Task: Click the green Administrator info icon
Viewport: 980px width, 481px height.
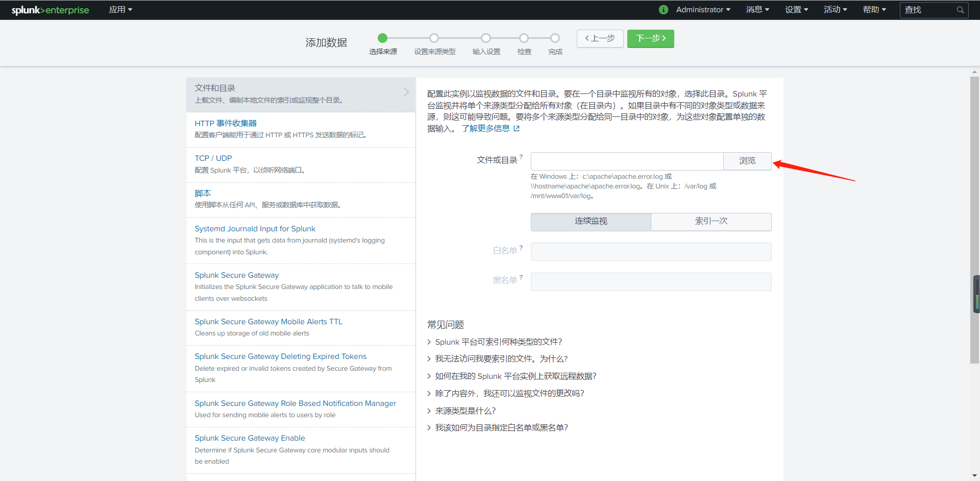Action: click(664, 10)
